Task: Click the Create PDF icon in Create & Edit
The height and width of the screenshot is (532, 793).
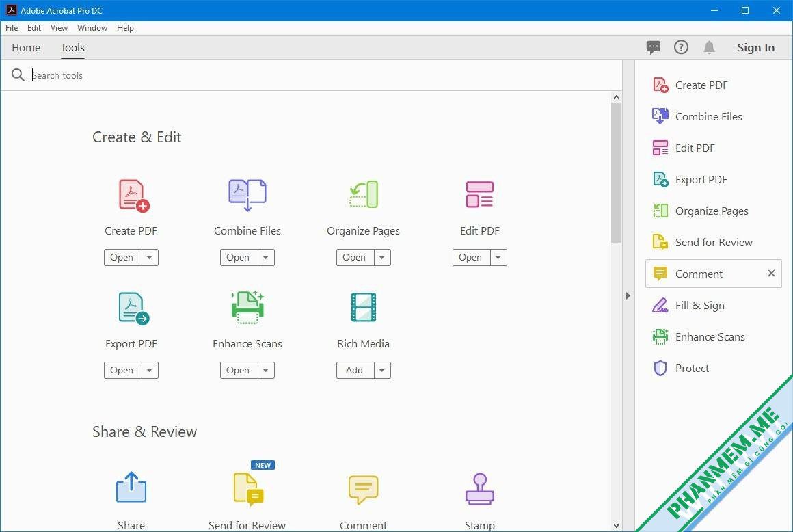Action: 133,195
